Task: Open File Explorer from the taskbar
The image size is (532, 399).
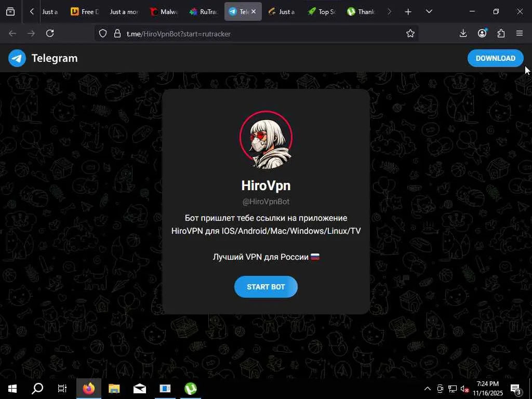Action: 114,389
